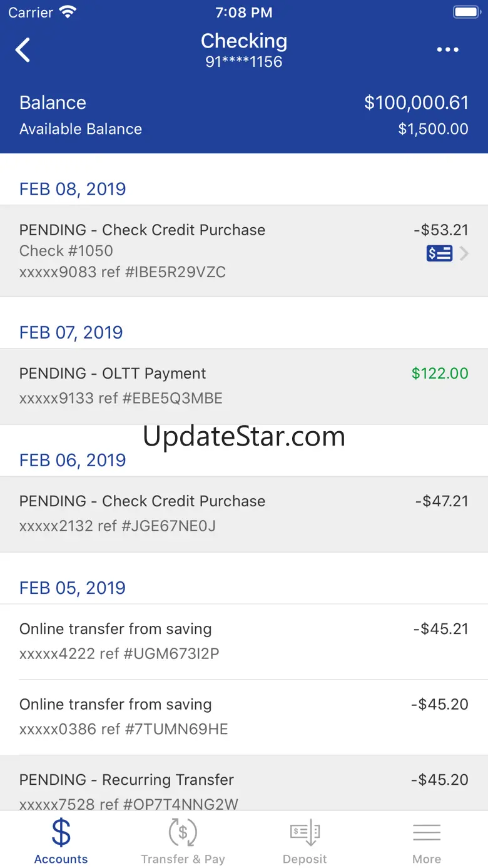Tap the Accounts dollar sign icon

tap(61, 833)
